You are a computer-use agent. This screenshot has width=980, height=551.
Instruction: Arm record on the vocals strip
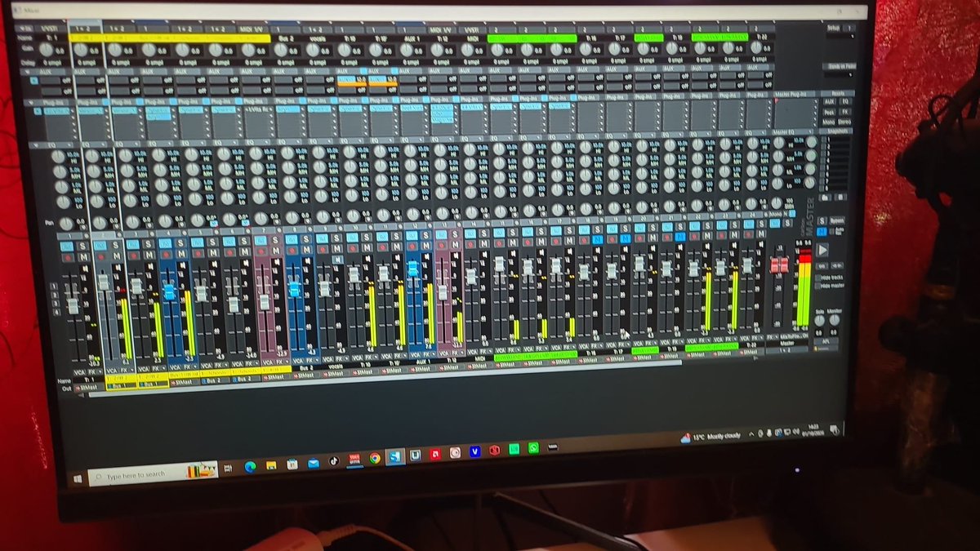322,249
